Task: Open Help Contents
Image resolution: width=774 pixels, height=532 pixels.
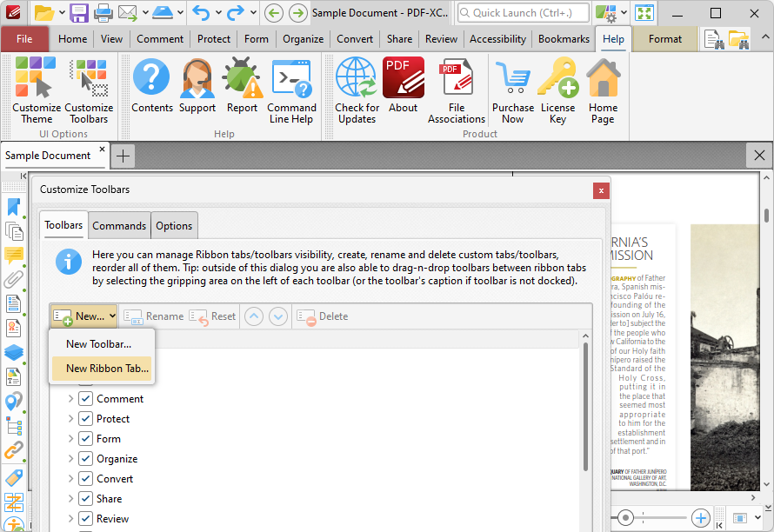Action: (x=151, y=85)
